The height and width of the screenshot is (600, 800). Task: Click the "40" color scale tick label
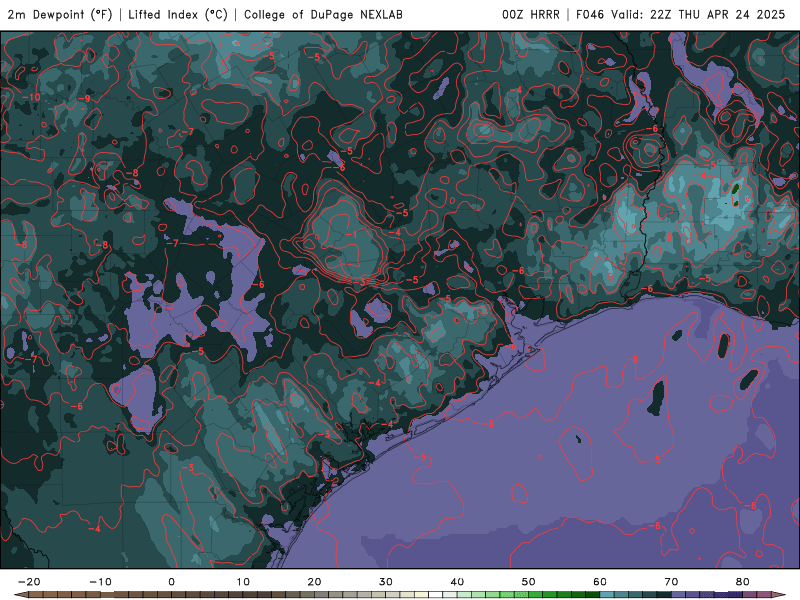click(457, 582)
